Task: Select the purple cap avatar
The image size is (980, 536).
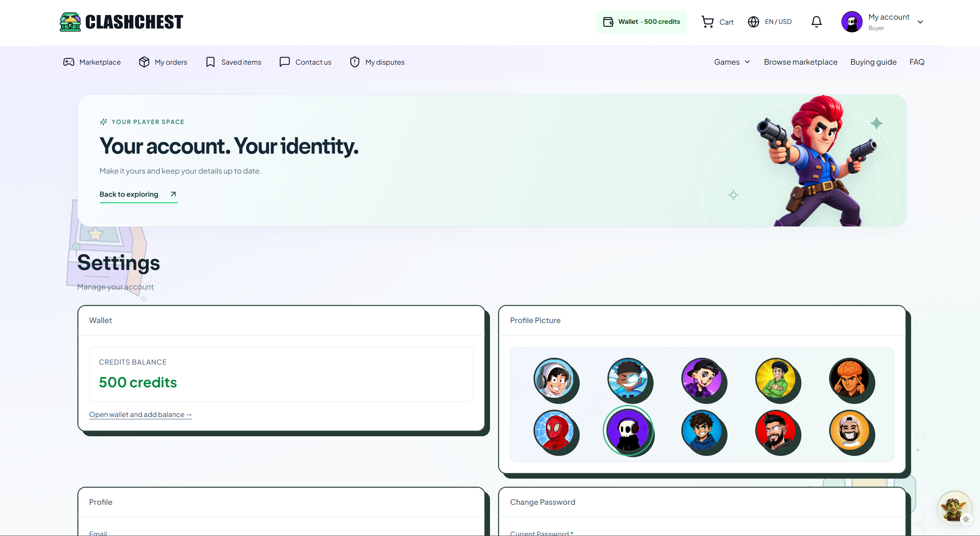Action: (x=702, y=379)
